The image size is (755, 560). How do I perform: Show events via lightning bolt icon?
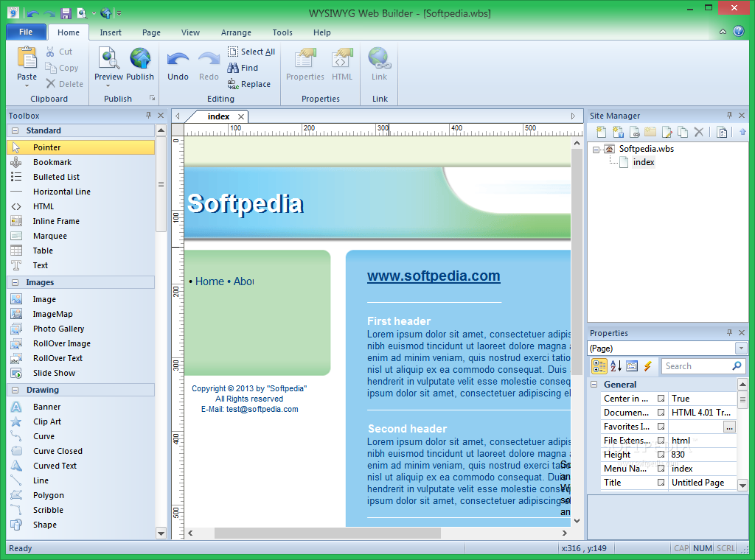pos(647,366)
